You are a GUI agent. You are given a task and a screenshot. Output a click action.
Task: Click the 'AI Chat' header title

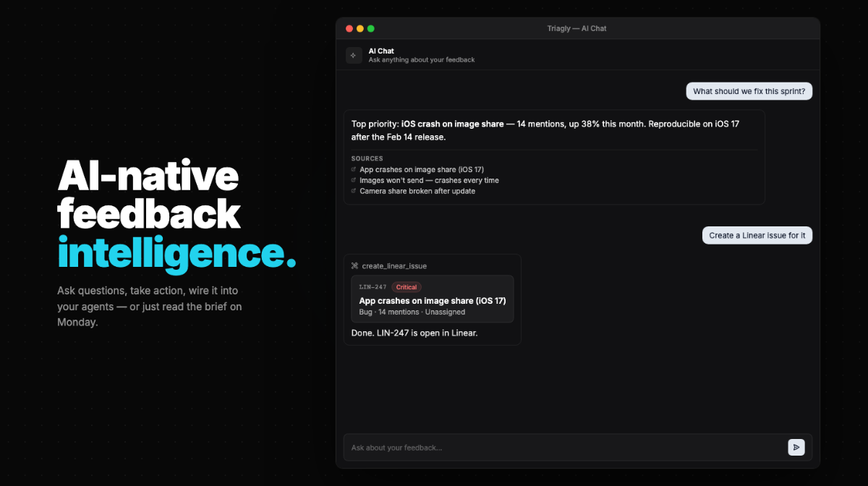pyautogui.click(x=381, y=51)
